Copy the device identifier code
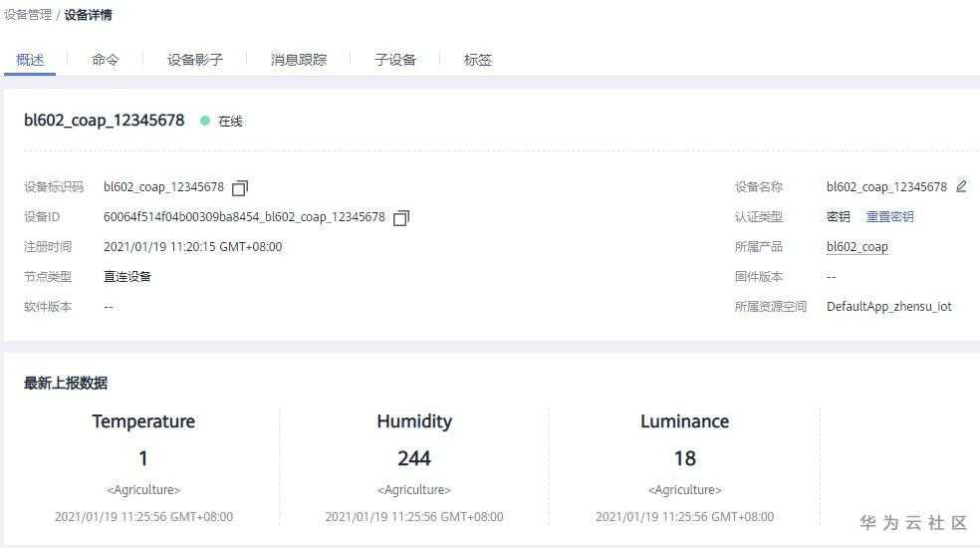980x548 pixels. tap(240, 187)
